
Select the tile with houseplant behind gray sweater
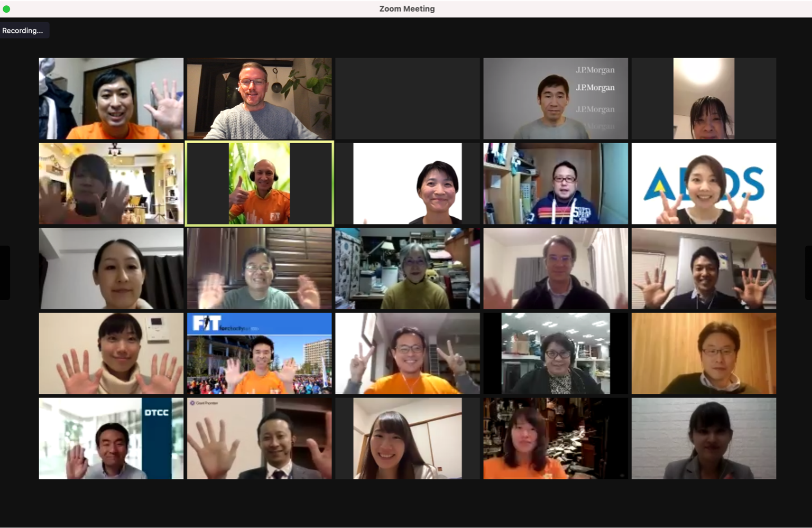point(259,99)
